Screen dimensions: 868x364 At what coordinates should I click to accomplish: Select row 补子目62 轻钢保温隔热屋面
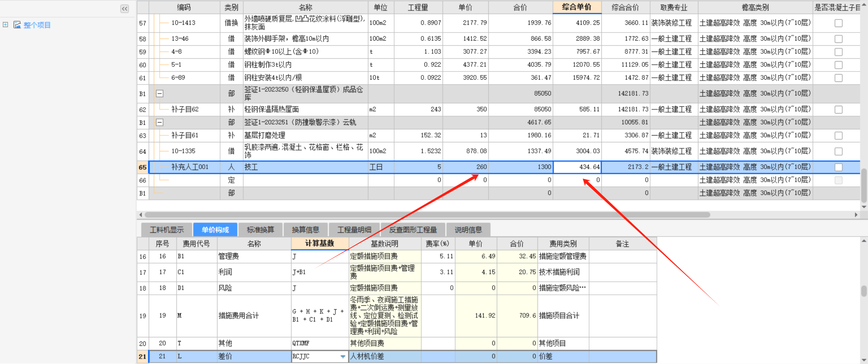pyautogui.click(x=498, y=109)
